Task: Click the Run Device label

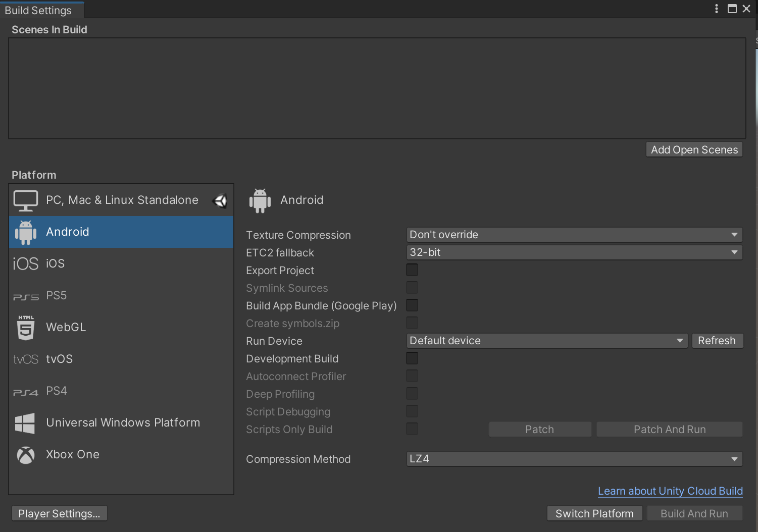Action: click(x=274, y=341)
